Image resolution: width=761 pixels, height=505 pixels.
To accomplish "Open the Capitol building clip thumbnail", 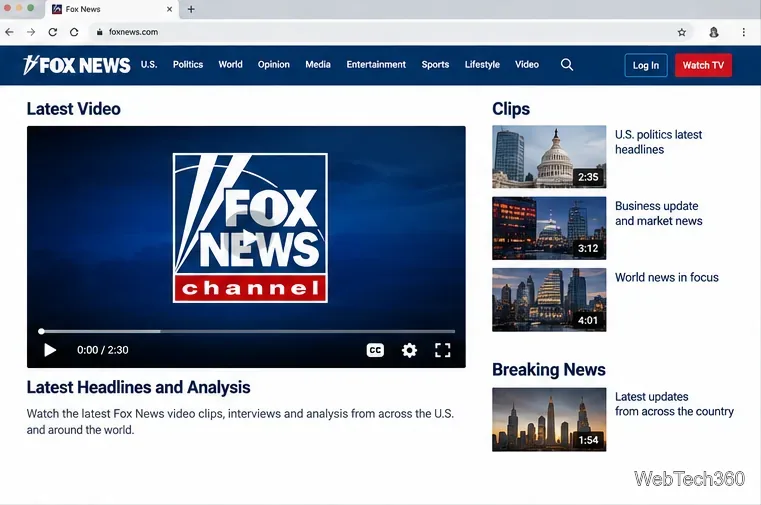I will [549, 157].
